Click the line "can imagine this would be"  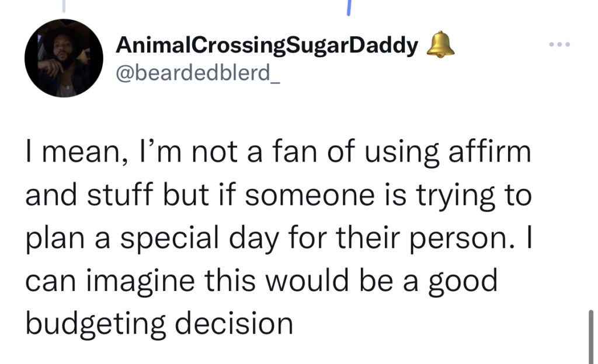[261, 282]
